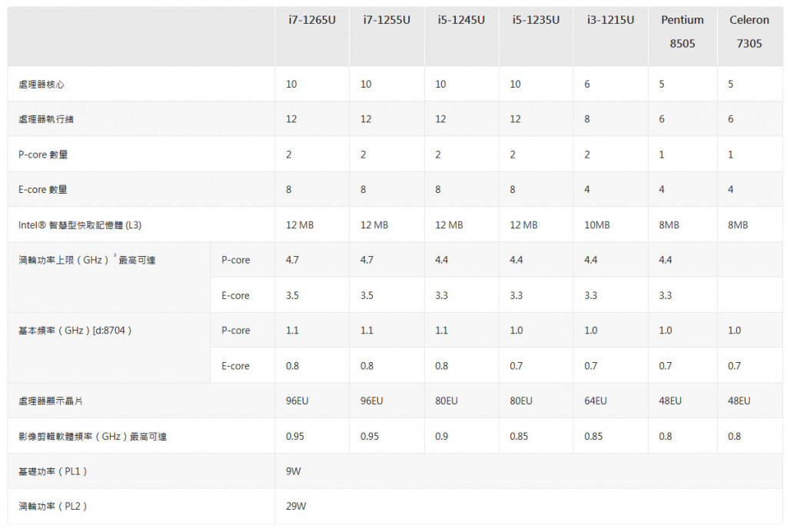Click the 96EU graphics value for i7-1255U

tap(372, 401)
